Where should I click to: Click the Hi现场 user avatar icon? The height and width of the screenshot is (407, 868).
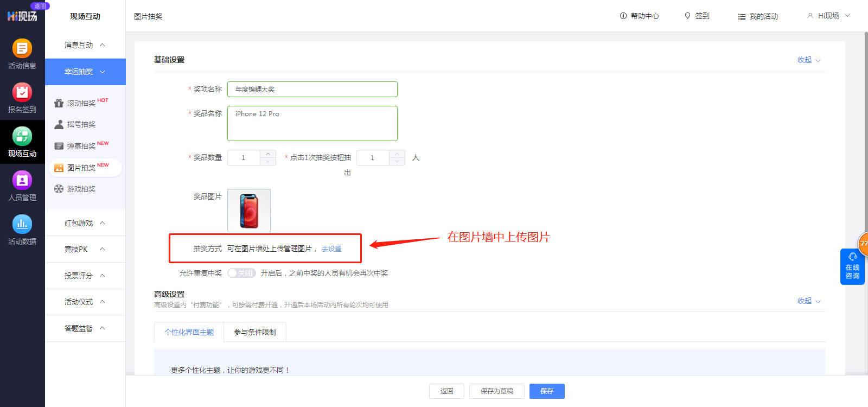(x=810, y=16)
